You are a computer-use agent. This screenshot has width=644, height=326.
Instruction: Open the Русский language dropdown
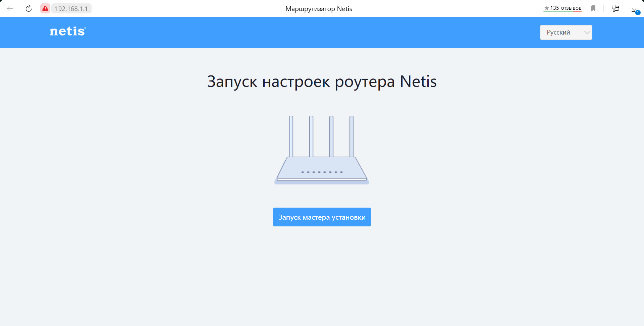pyautogui.click(x=566, y=33)
